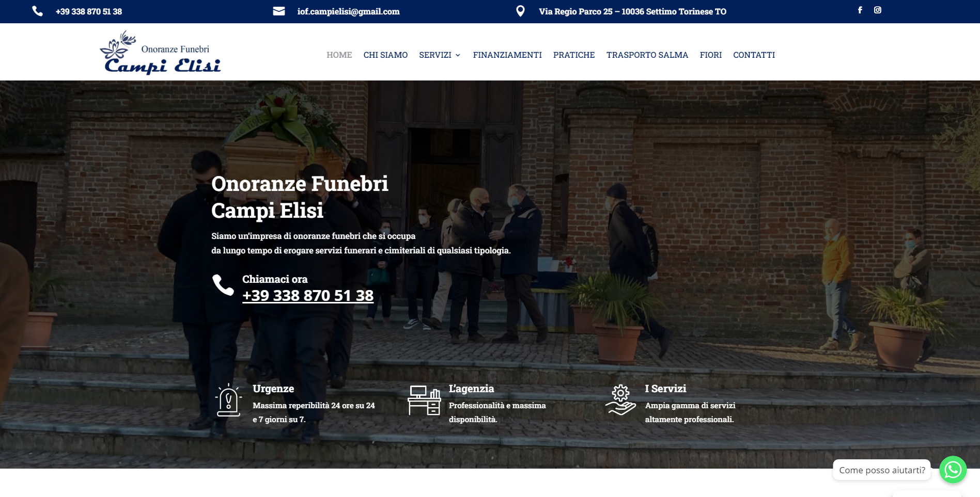
Task: Click the iof.campielisi@gmail.com email link
Action: (348, 11)
